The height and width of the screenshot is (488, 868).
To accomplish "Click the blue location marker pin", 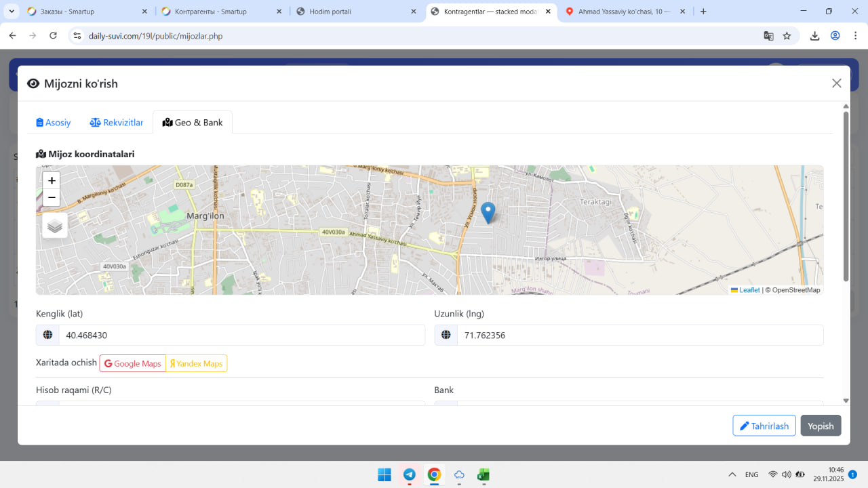I will (488, 212).
